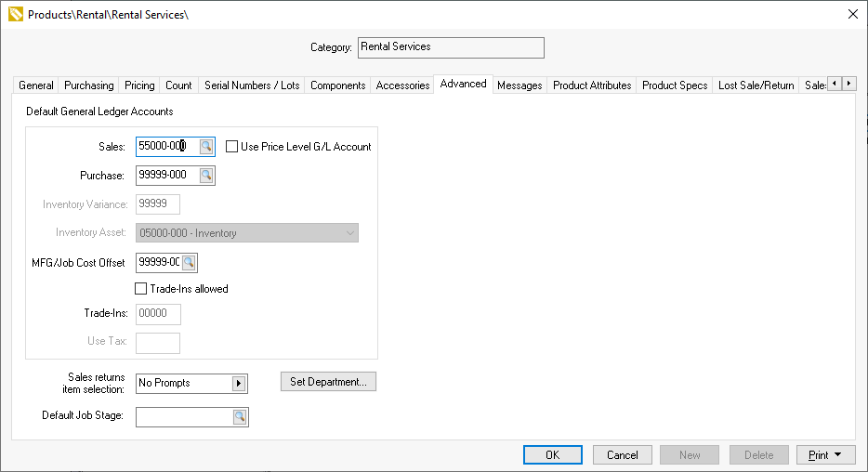
Task: Open the Default Job Stage lookup icon
Action: [x=240, y=417]
